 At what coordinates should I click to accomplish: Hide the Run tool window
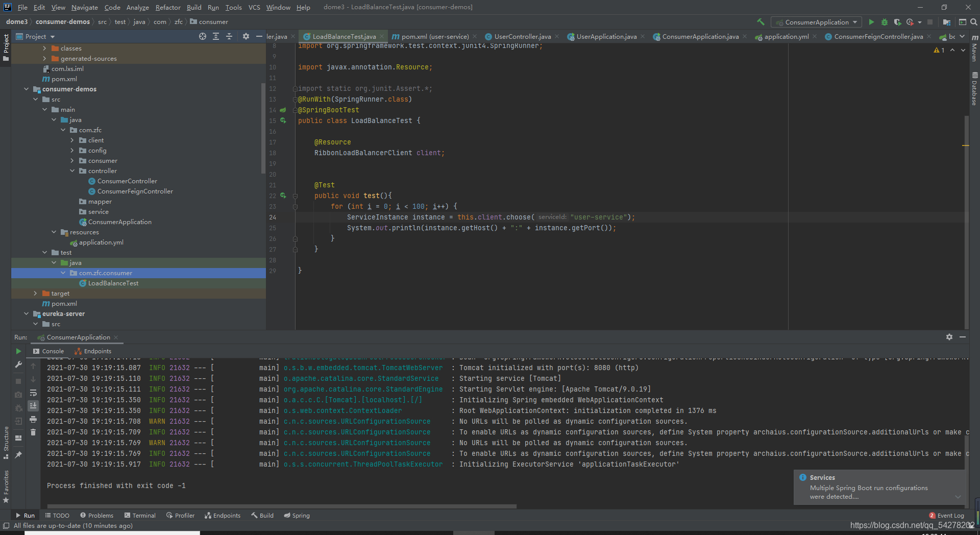(963, 337)
